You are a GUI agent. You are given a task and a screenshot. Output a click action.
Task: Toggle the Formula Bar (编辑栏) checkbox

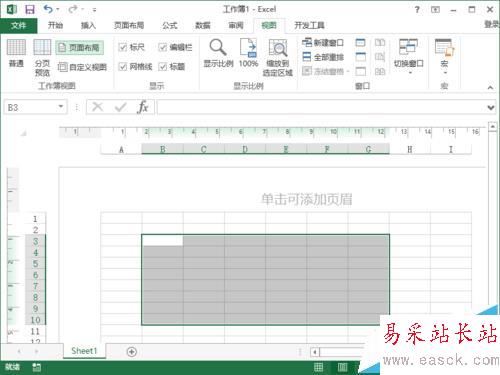[x=175, y=47]
